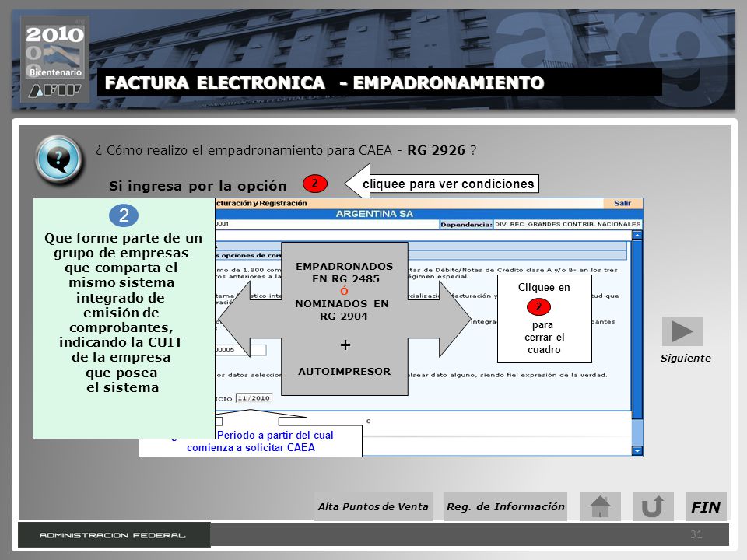Click 'EMPADRONADOS EN RG 2485' text
The height and width of the screenshot is (560, 747).
tap(345, 272)
